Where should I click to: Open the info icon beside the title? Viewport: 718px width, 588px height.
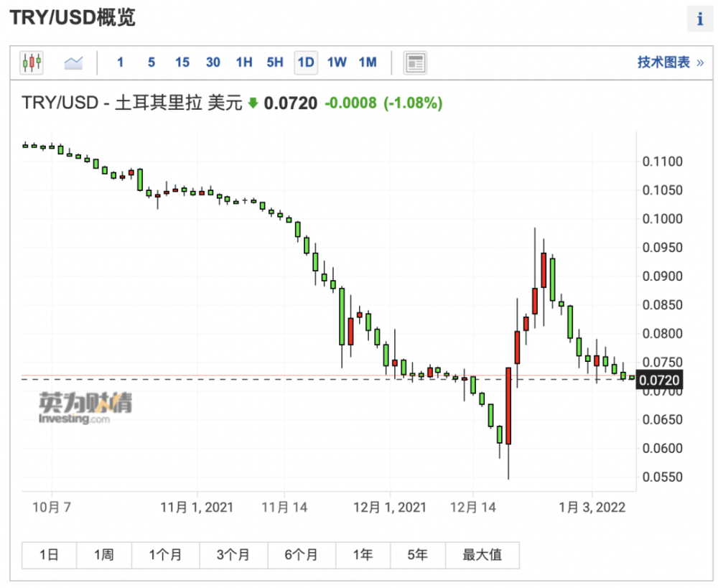[x=699, y=19]
